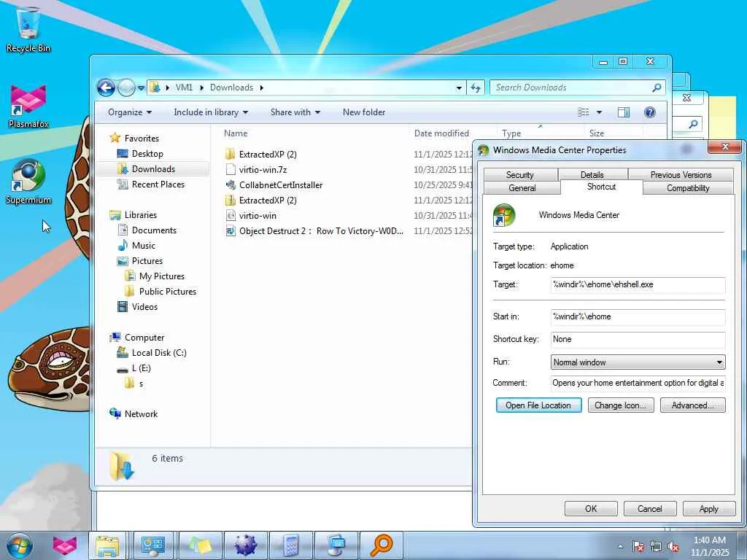This screenshot has width=747, height=560.
Task: Click the taskbar clock showing 1:40 AM
Action: click(710, 546)
